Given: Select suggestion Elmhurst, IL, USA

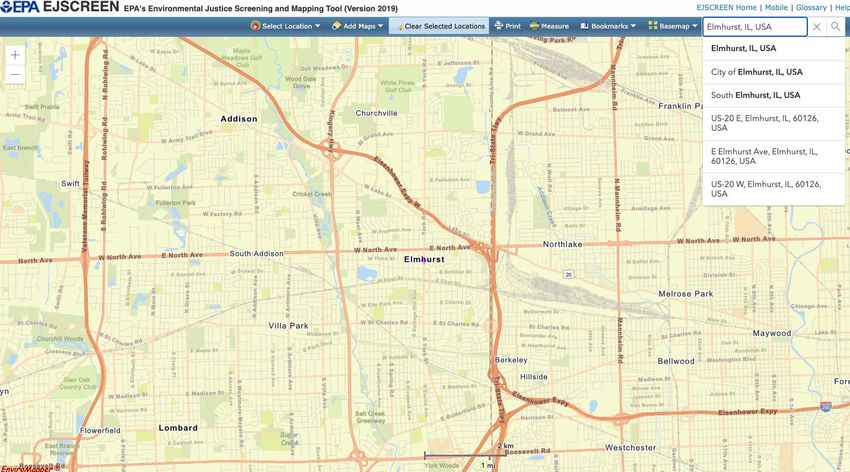Looking at the screenshot, I should click(774, 48).
